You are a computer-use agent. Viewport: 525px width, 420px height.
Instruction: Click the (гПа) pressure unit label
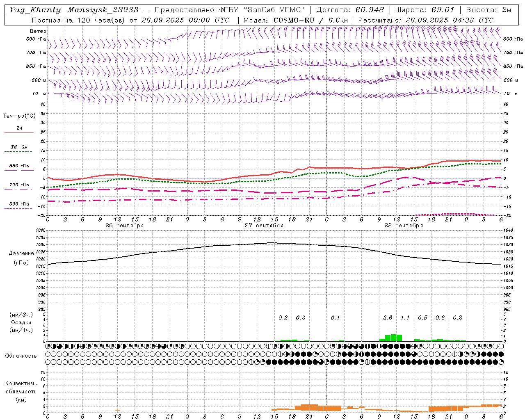21,263
